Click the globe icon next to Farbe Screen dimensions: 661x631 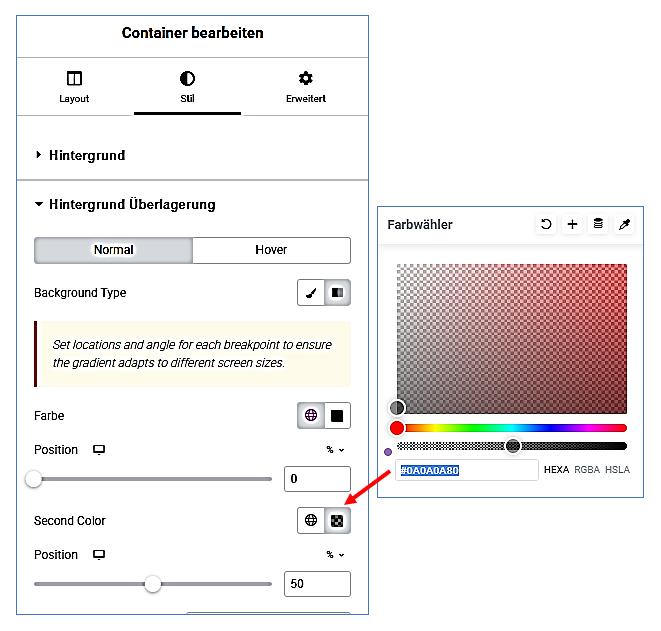pyautogui.click(x=311, y=416)
